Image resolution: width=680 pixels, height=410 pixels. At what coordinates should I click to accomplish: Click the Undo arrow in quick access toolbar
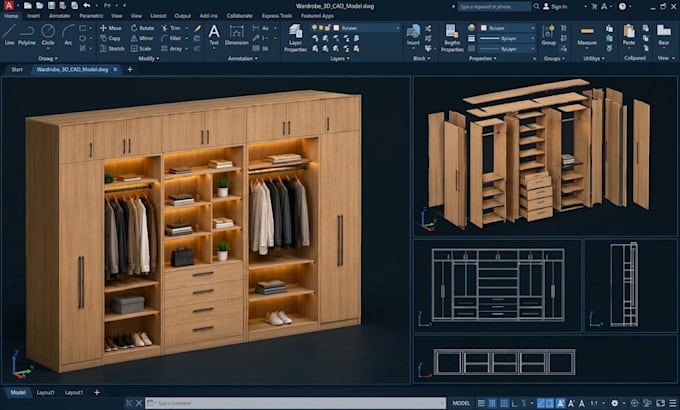click(x=87, y=6)
